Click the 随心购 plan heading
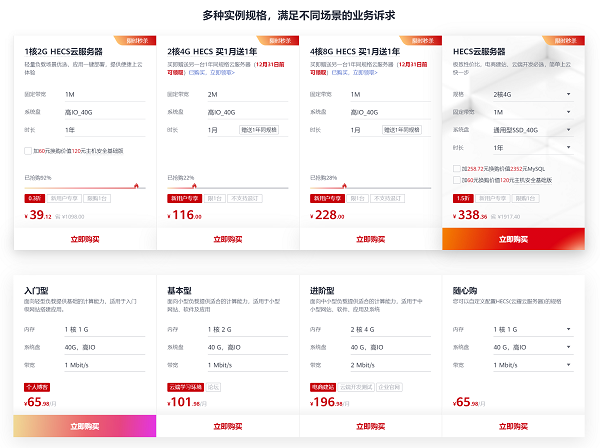Image resolution: width=600 pixels, height=448 pixels. click(465, 291)
